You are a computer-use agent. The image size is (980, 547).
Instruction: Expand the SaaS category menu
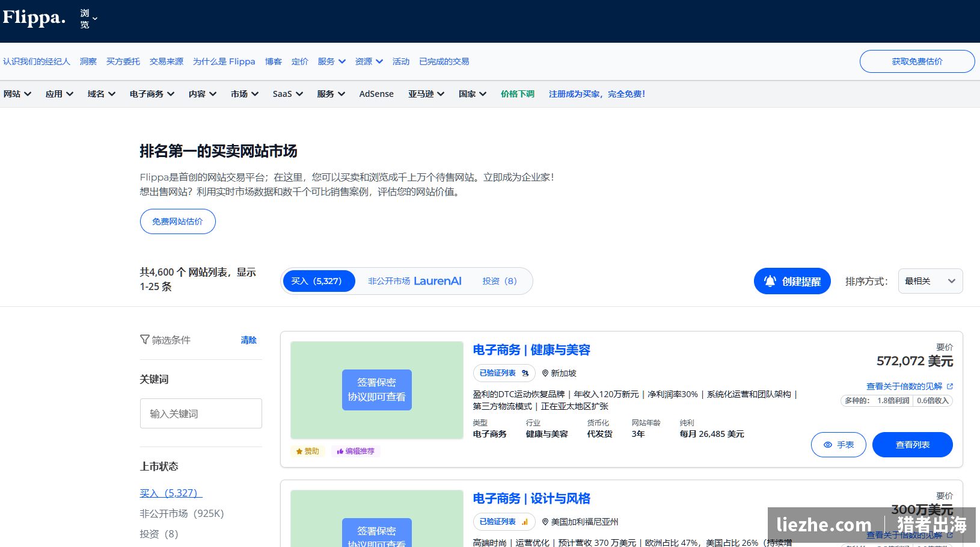288,94
